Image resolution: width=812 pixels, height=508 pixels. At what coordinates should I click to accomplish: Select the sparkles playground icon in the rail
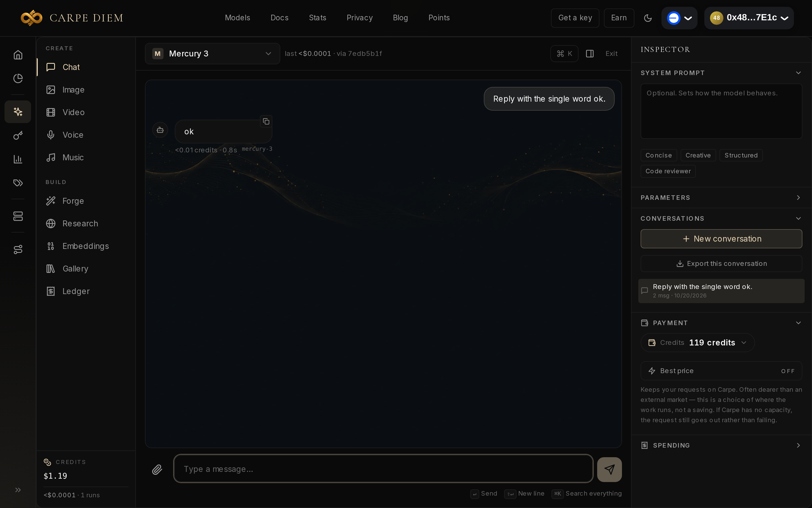(18, 111)
